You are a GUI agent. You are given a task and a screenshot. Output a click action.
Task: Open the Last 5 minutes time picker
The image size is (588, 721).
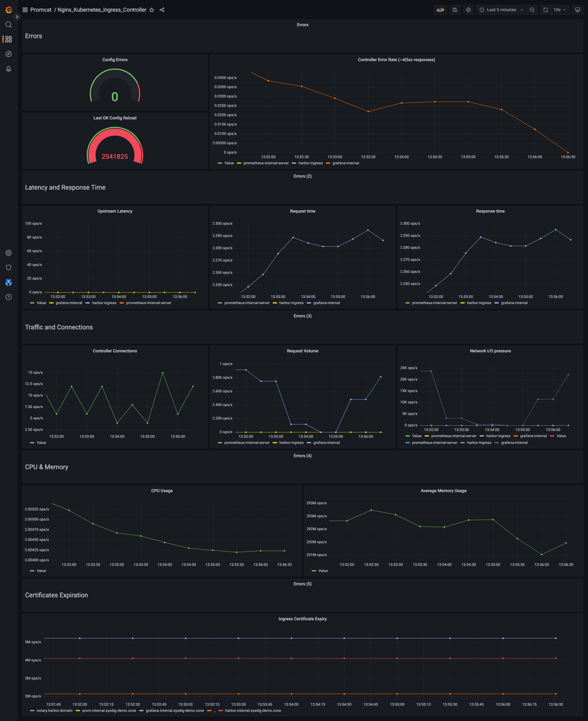point(501,10)
